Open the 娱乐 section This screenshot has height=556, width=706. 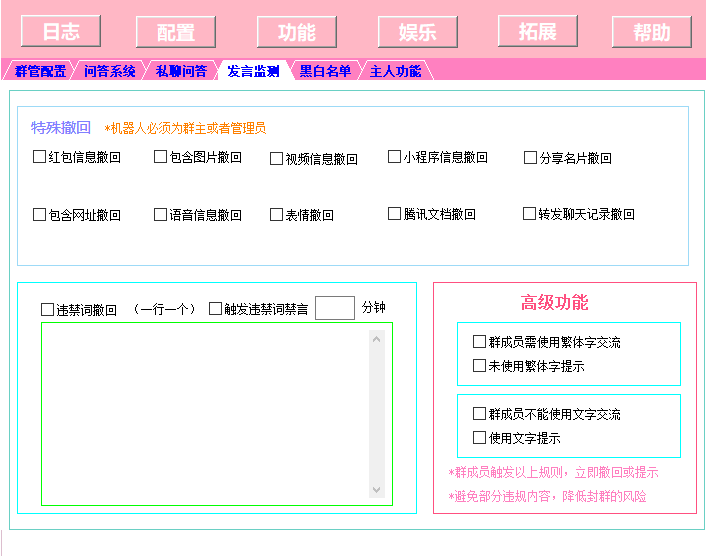(x=418, y=32)
